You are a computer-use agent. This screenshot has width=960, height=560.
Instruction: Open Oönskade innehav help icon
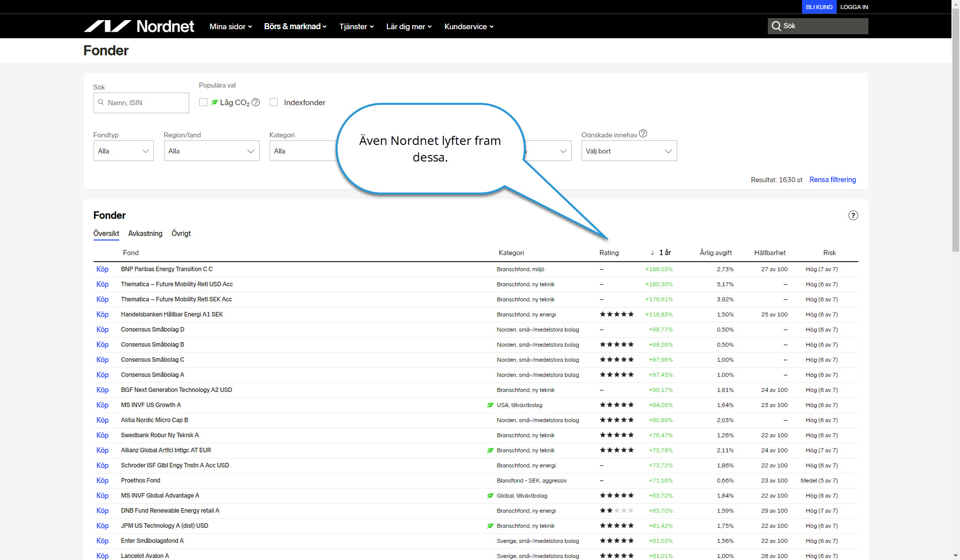tap(643, 134)
